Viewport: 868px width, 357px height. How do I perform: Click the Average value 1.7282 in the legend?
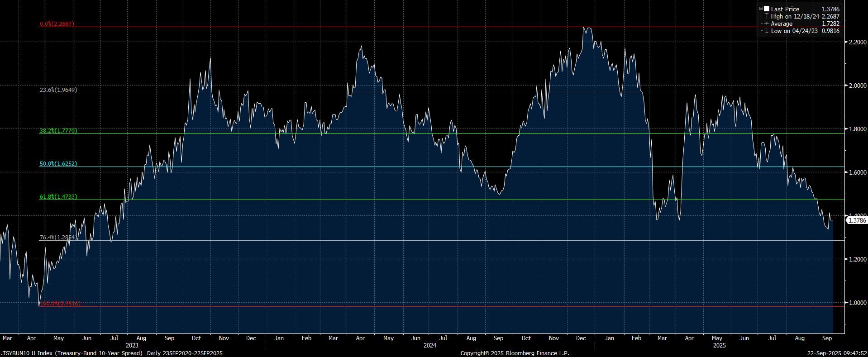point(830,24)
